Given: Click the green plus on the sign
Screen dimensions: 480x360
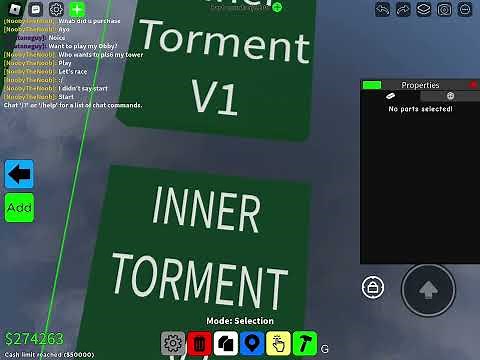Looking at the screenshot, I should [x=277, y=7].
